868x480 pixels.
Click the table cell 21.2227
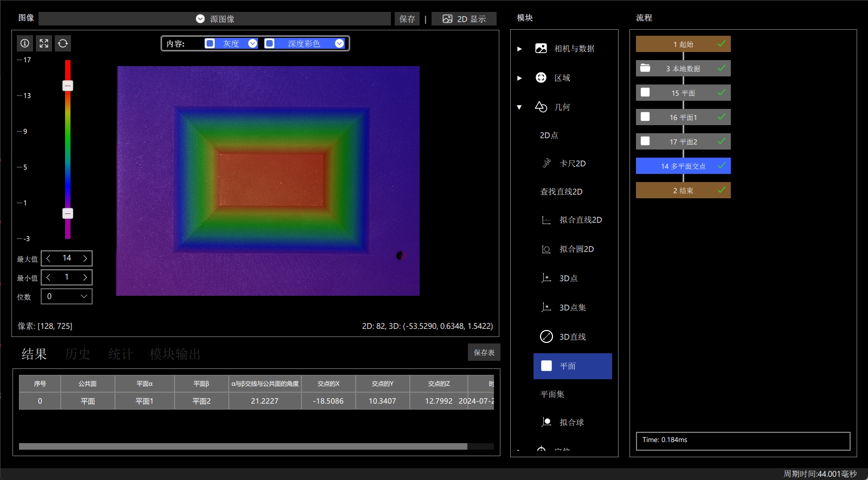click(x=265, y=401)
